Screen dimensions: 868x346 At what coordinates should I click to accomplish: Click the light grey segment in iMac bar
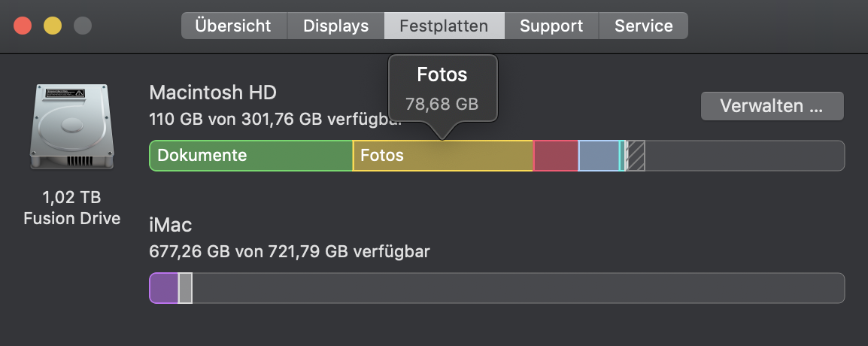[x=185, y=288]
